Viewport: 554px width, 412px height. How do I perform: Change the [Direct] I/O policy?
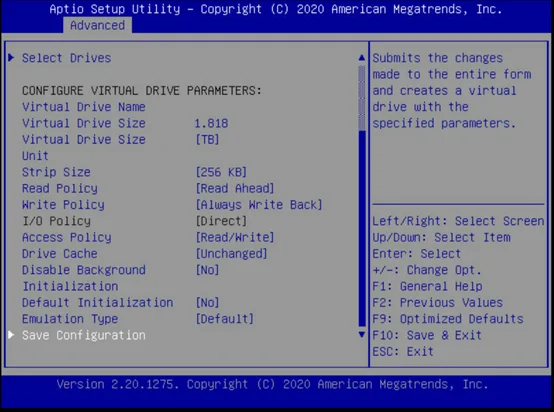point(221,221)
